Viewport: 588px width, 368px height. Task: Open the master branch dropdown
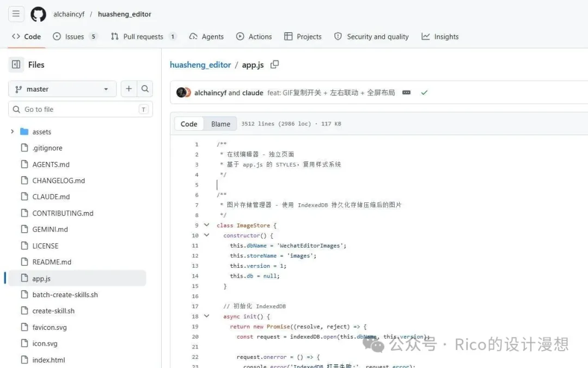[62, 89]
